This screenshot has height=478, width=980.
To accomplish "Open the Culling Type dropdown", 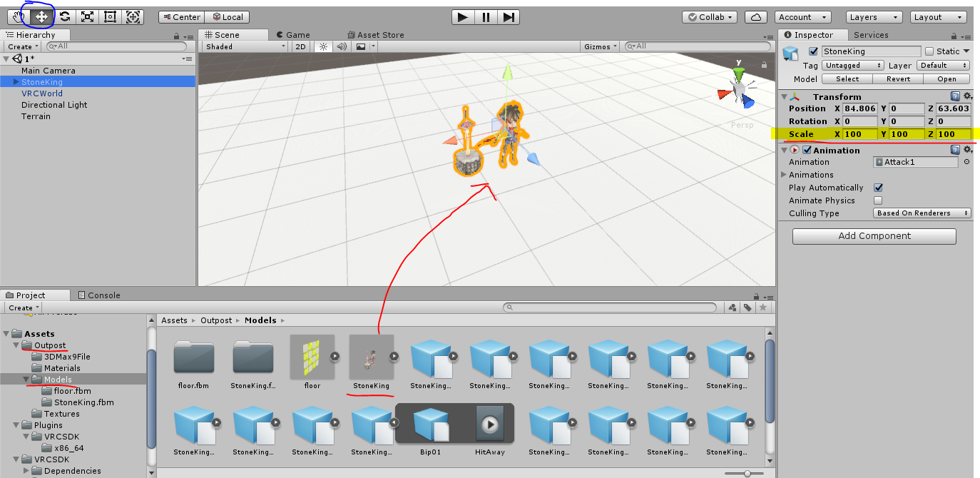I will pos(922,213).
